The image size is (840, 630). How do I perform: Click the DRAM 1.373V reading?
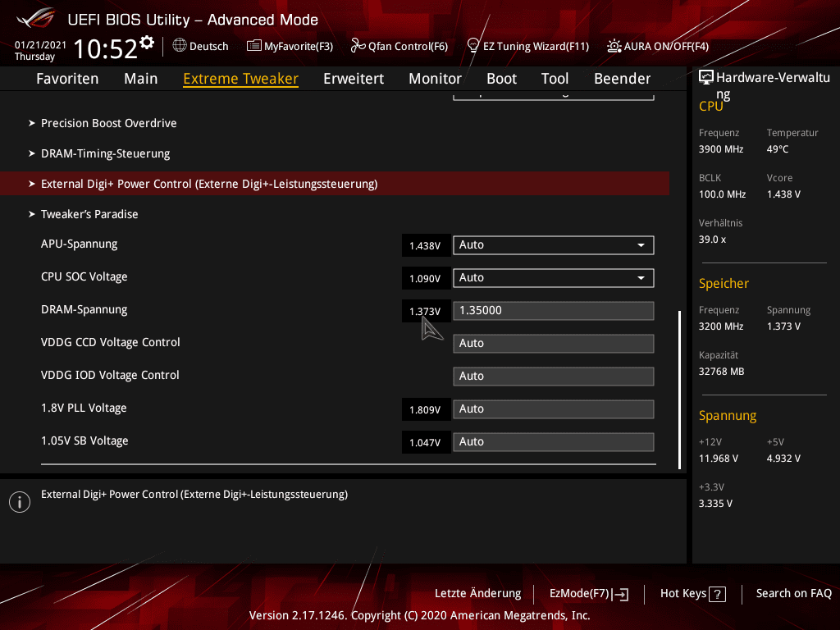click(x=426, y=311)
